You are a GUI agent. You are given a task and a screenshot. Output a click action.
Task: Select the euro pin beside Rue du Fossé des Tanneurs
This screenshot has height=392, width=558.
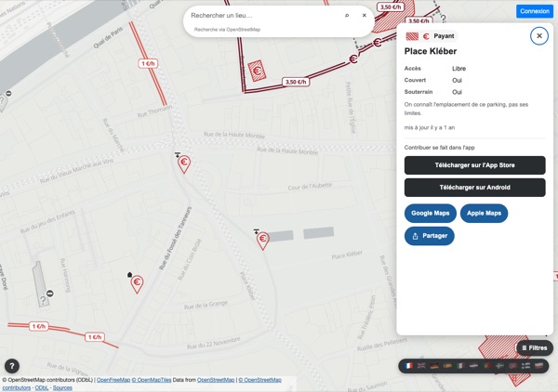tap(137, 284)
